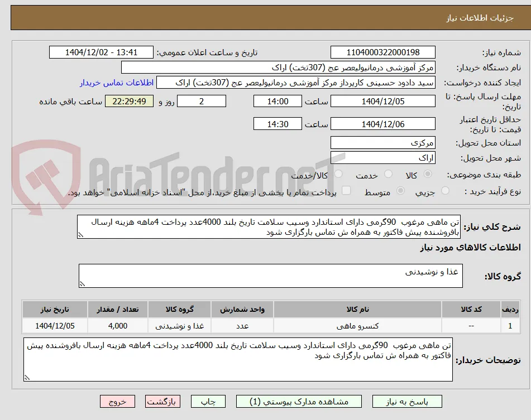Image resolution: width=531 pixels, height=420 pixels.
Task: Select the کالا/خدمت radio button
Action: click(x=338, y=174)
